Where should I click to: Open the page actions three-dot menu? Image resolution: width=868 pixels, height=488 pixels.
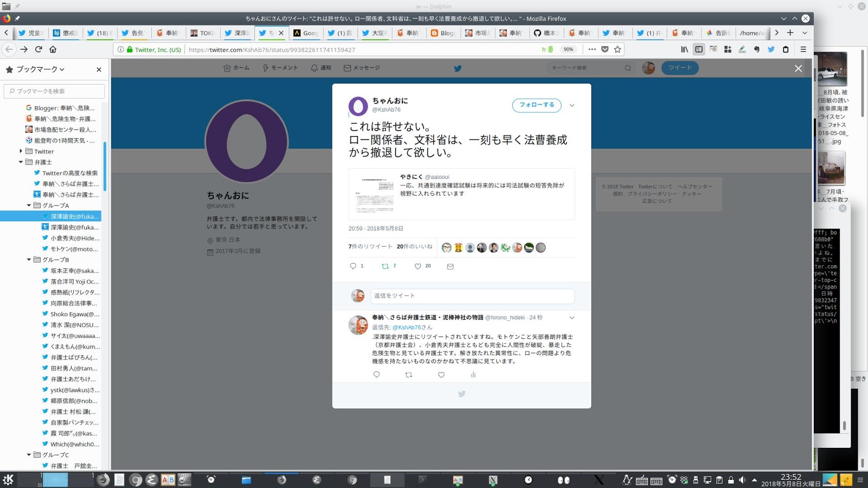592,49
